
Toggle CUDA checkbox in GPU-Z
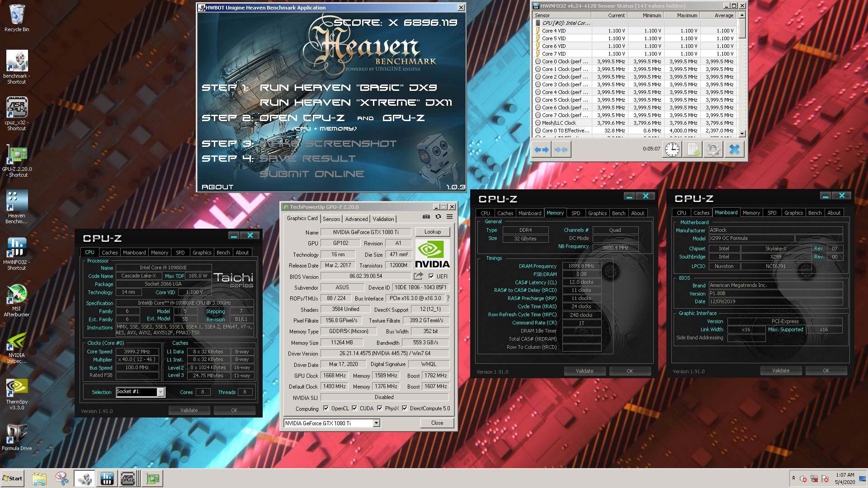tap(354, 408)
